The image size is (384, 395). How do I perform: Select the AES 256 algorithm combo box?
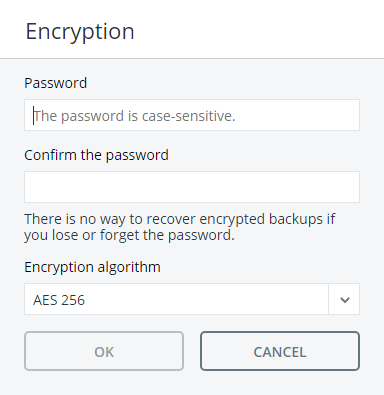pos(192,299)
